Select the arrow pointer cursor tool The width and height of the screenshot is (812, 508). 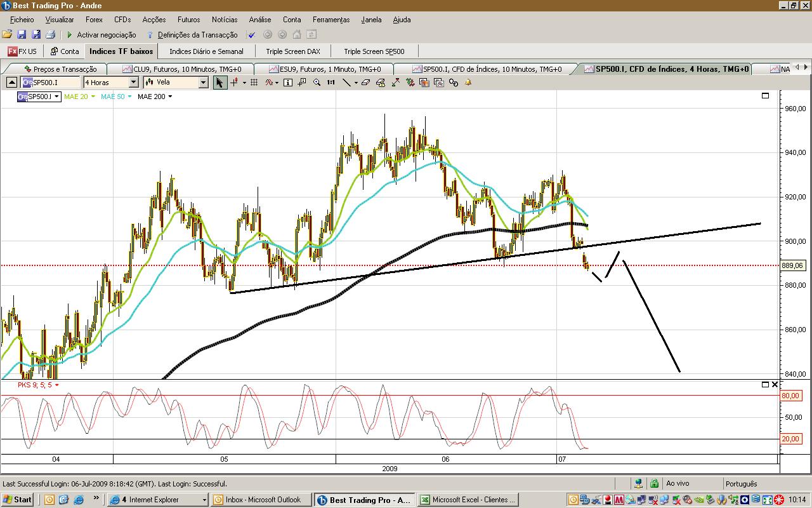click(219, 83)
